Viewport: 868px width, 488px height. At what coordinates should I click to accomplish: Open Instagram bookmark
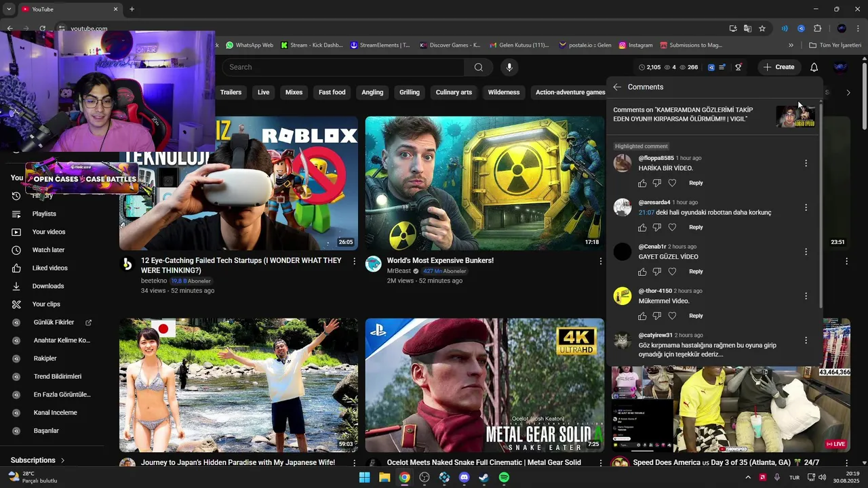click(635, 45)
